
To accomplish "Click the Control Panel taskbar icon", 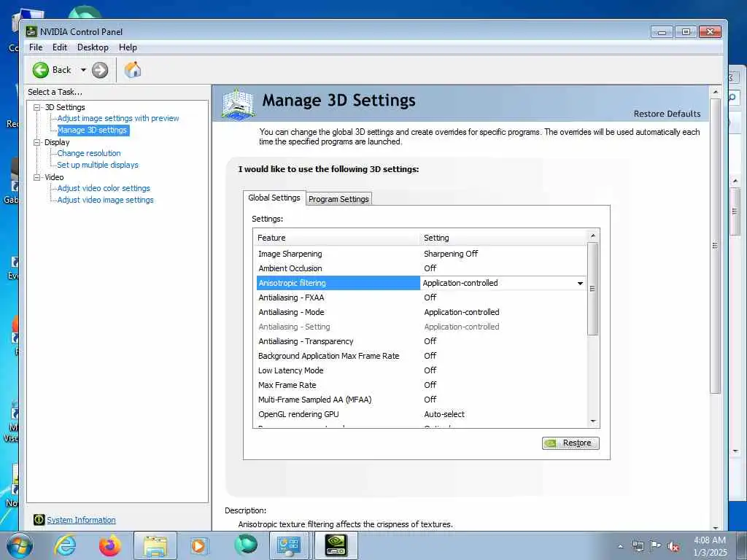I will [288, 546].
